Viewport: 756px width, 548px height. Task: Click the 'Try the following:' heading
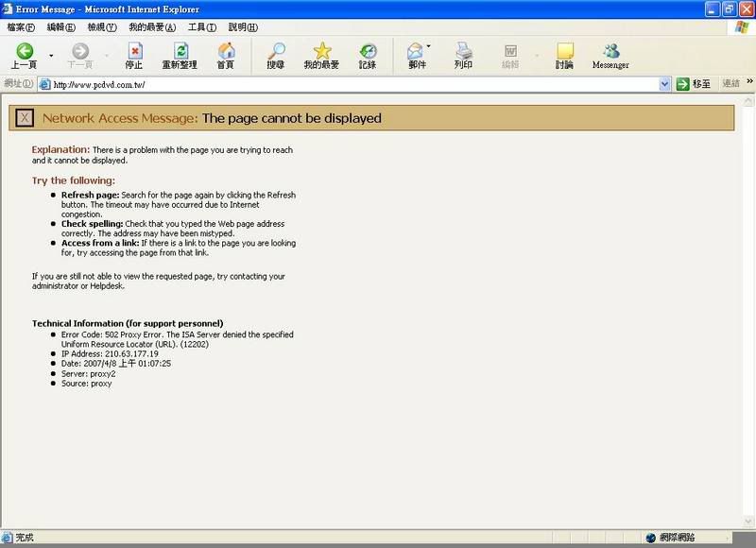[x=74, y=180]
